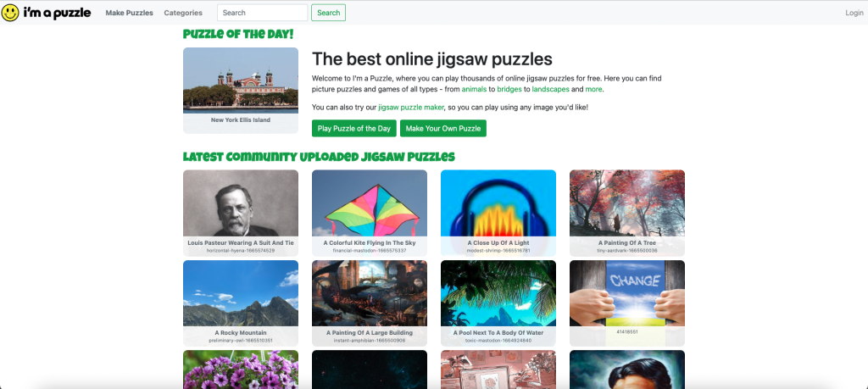Choose the Painting Of A Tree puzzle
Screen dimensions: 868x389
click(627, 213)
